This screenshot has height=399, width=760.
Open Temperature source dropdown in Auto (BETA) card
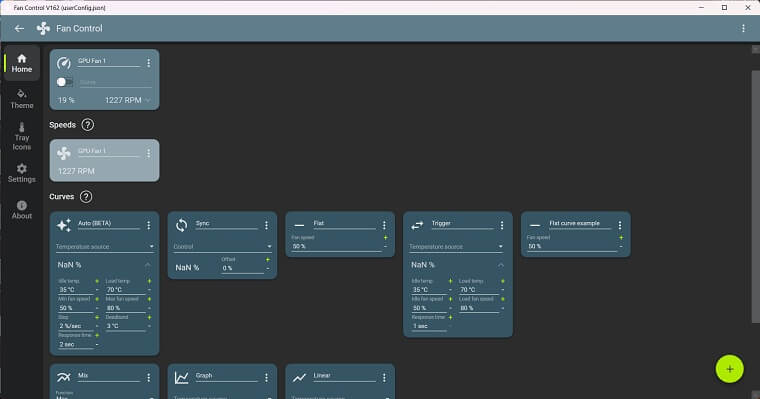tap(105, 247)
